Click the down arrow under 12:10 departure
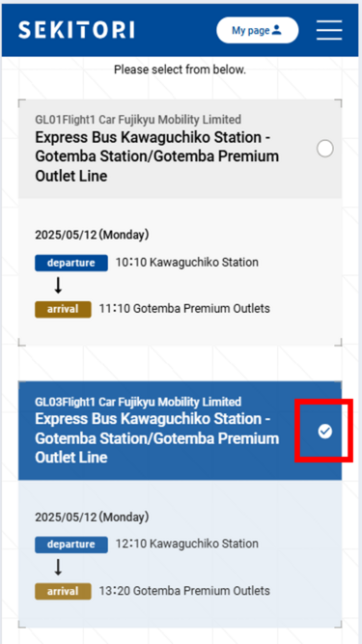Image resolution: width=362 pixels, height=644 pixels. (58, 567)
